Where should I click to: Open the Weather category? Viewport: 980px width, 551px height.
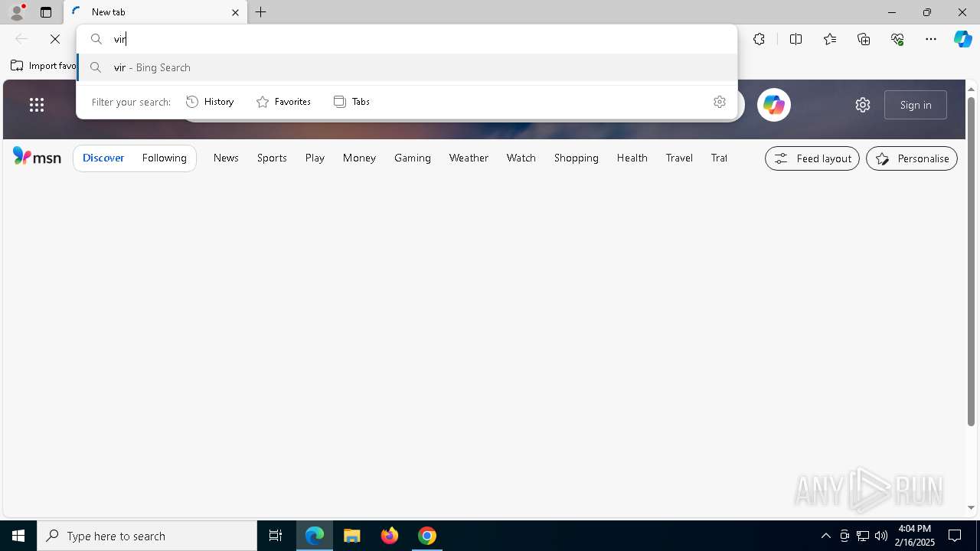click(469, 158)
